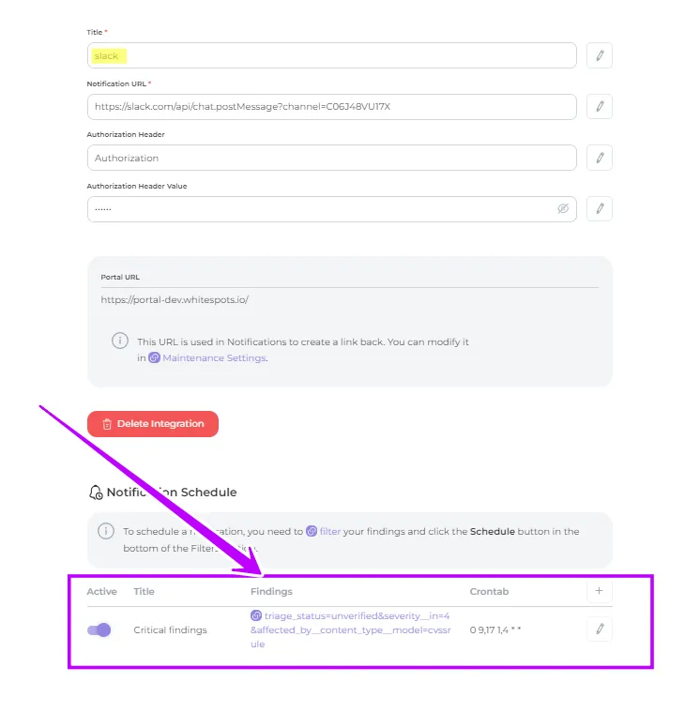Click the info icon in Portal URL box

[120, 341]
